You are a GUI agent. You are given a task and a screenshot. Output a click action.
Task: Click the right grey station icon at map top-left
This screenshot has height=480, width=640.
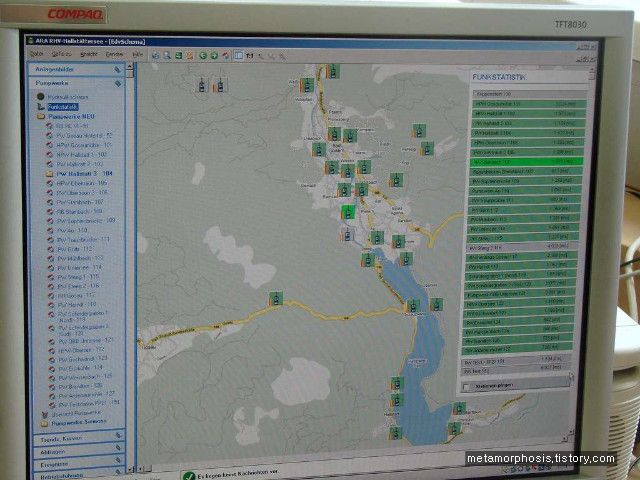(x=220, y=85)
